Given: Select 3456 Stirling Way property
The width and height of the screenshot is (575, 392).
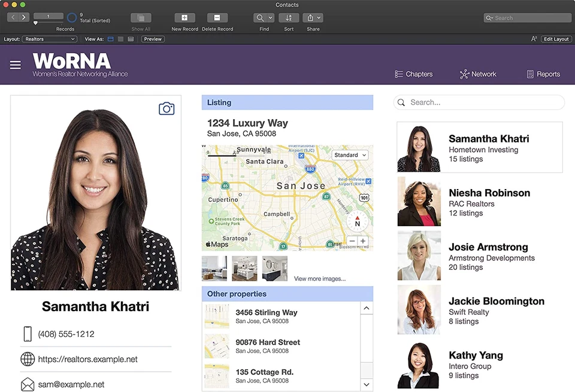Looking at the screenshot, I should (282, 316).
